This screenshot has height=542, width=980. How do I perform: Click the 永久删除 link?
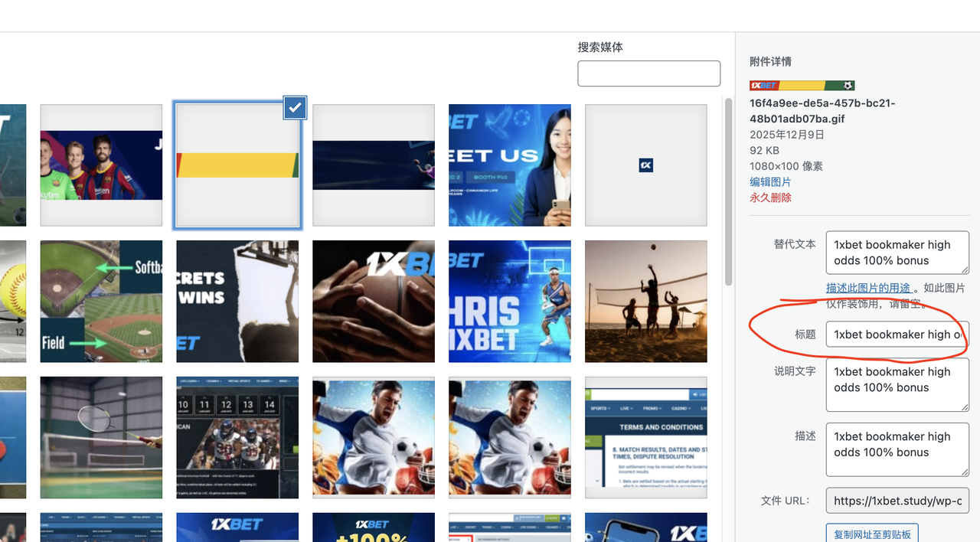[770, 198]
